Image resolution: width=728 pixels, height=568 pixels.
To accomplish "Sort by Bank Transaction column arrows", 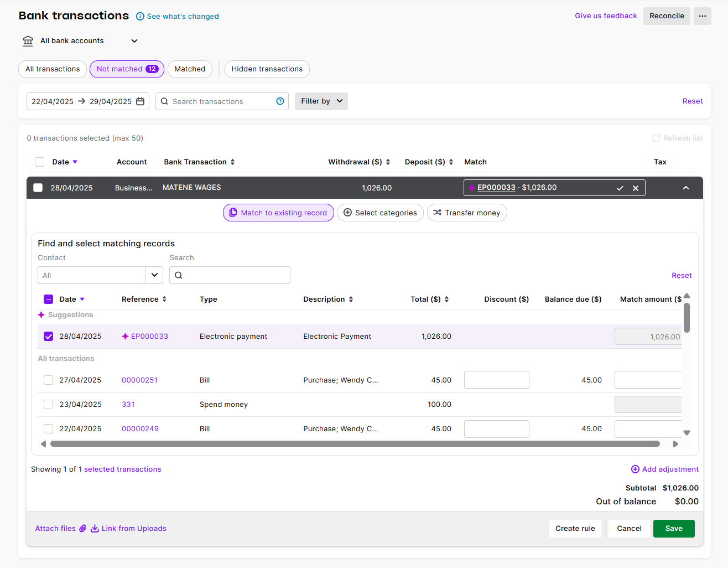I will click(x=233, y=162).
